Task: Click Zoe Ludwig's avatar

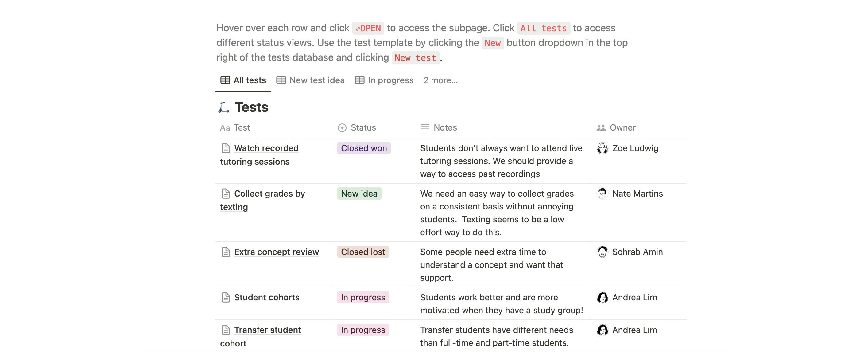Action: [x=602, y=148]
